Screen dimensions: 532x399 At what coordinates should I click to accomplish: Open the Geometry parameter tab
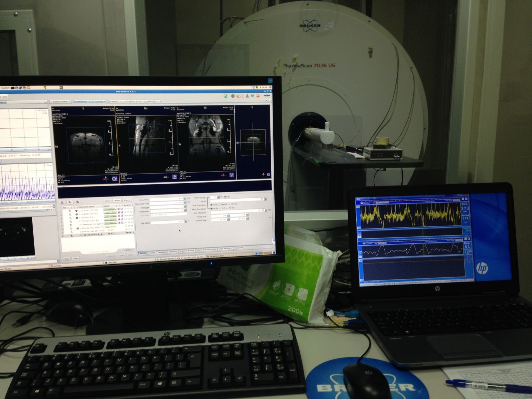pos(173,252)
